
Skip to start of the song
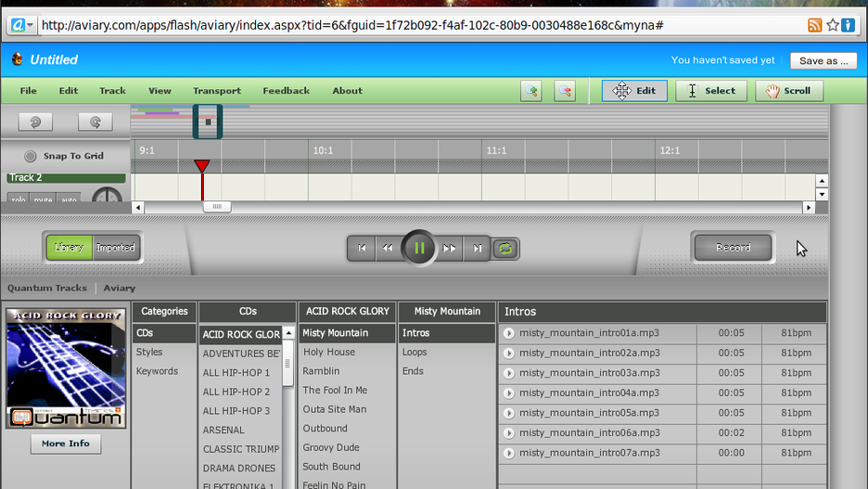pos(362,248)
